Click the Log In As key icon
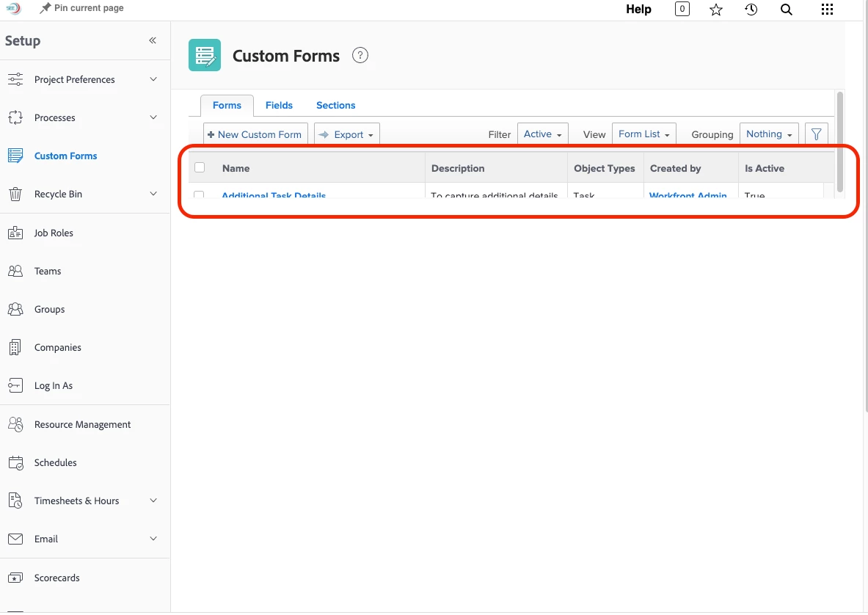Image resolution: width=868 pixels, height=615 pixels. click(x=15, y=385)
